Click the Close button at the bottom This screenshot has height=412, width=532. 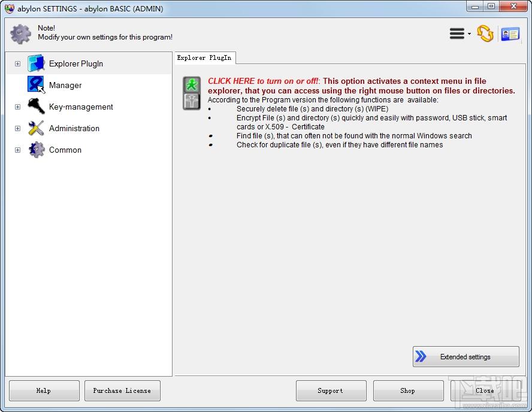[x=485, y=390]
